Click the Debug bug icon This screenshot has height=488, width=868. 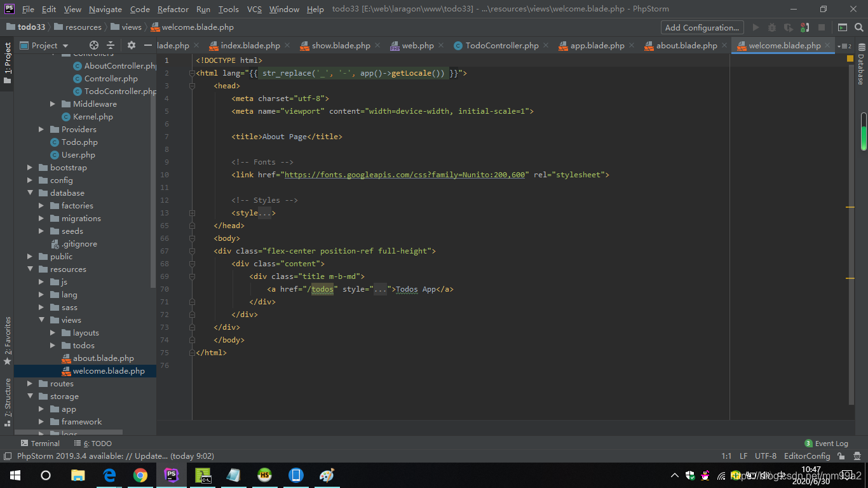point(772,27)
